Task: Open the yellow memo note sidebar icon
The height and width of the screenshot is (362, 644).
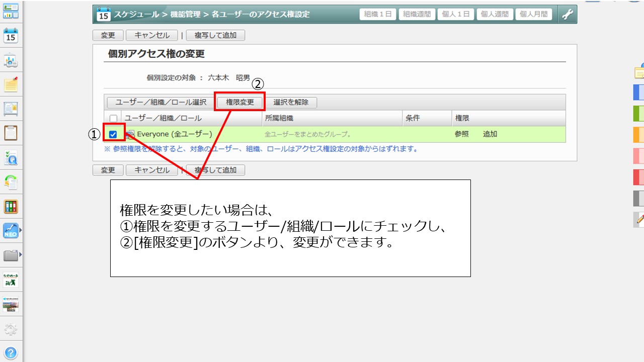Action: click(11, 84)
